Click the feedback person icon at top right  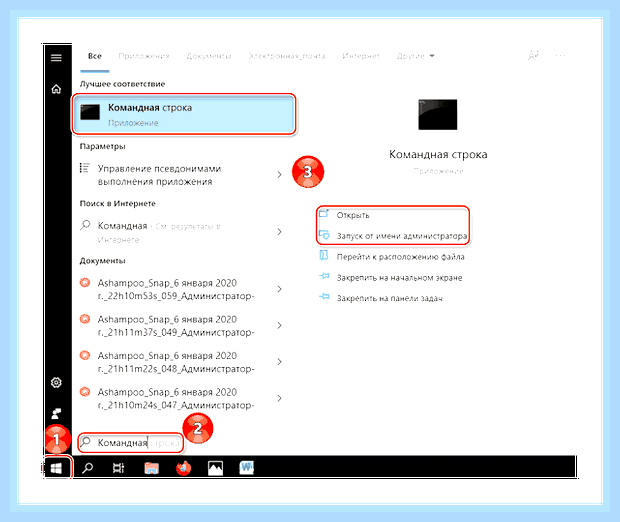[533, 55]
